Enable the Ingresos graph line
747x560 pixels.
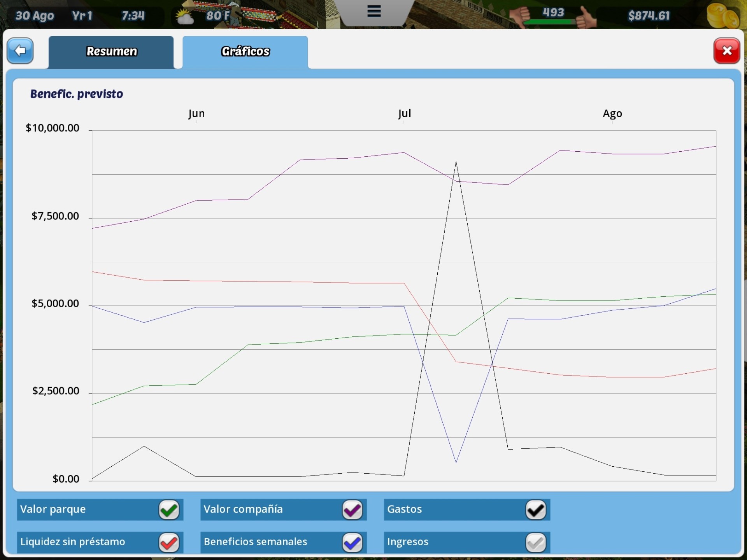(536, 542)
